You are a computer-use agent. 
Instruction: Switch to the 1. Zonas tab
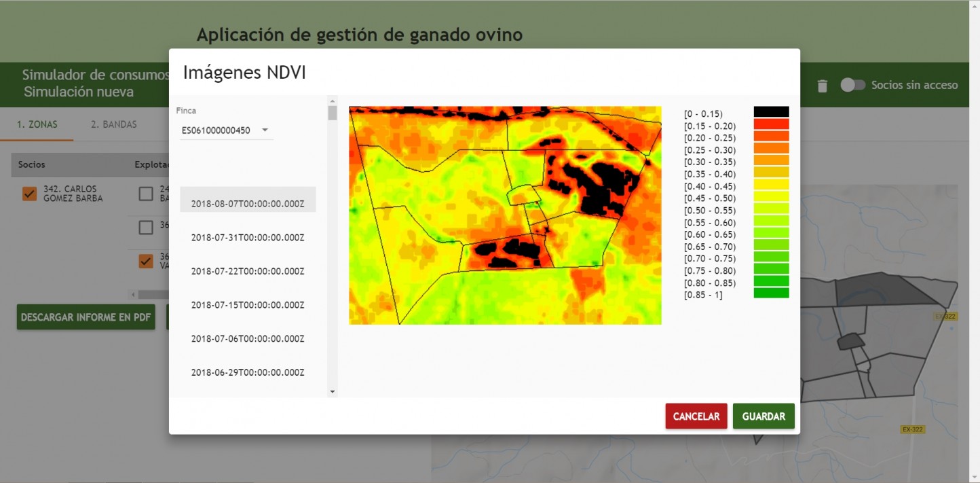pos(37,124)
